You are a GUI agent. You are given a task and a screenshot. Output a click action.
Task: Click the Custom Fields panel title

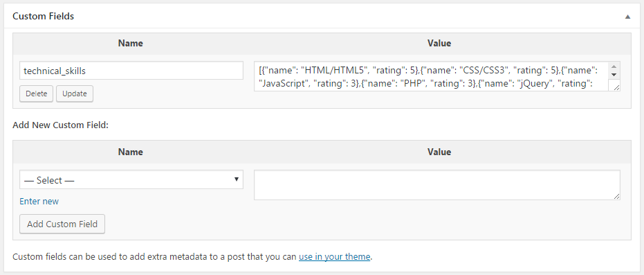click(43, 17)
